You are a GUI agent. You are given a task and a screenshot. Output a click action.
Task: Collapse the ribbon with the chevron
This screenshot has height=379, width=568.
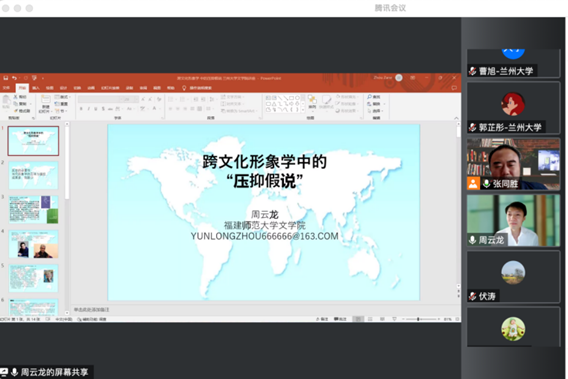click(456, 118)
